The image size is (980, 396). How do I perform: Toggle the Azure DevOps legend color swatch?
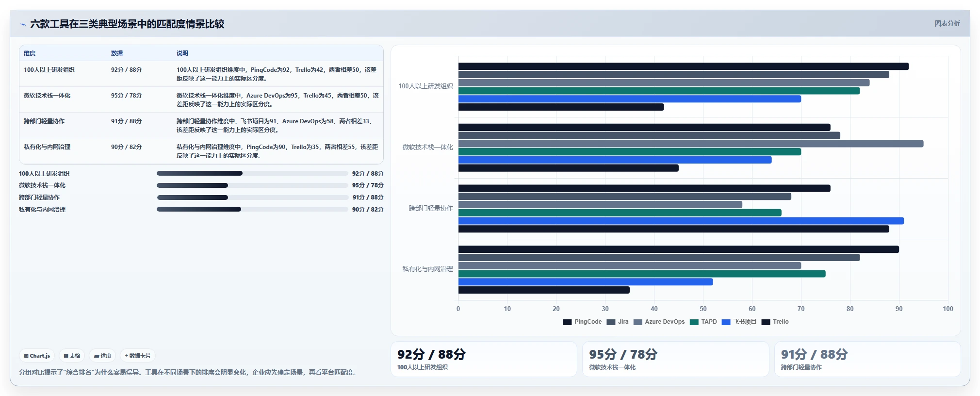click(x=637, y=322)
